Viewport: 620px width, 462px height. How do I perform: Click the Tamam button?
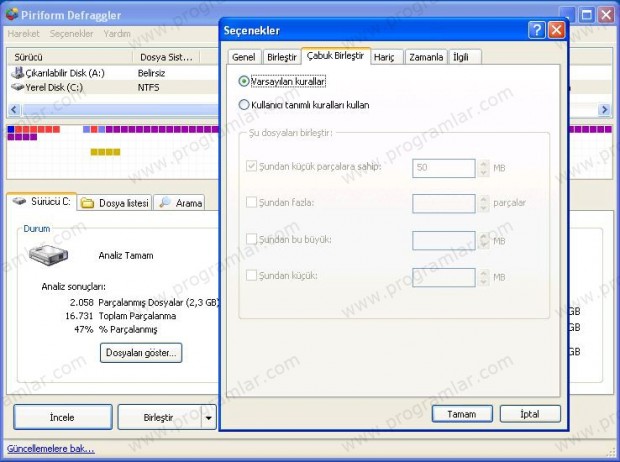click(462, 414)
